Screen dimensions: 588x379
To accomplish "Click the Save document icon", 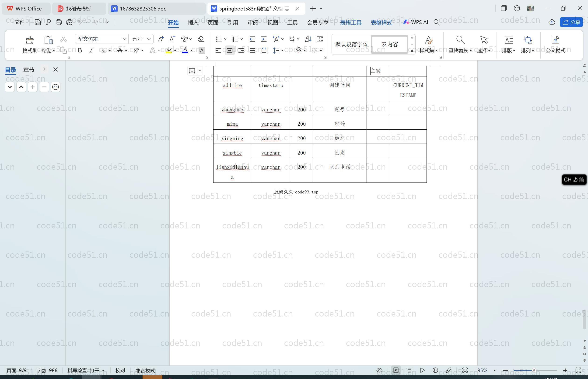I will [38, 22].
